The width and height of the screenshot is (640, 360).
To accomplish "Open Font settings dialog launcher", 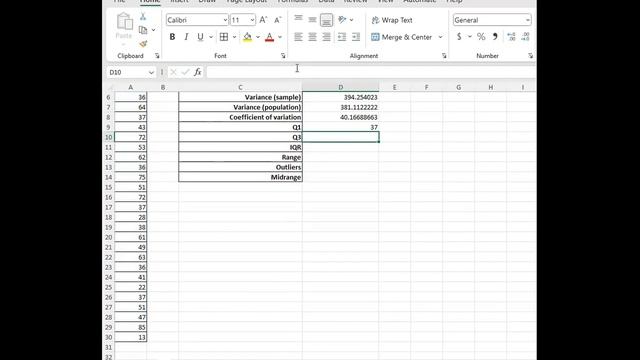I will click(283, 56).
